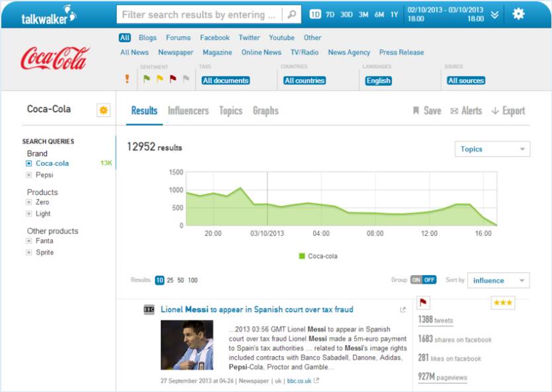Open the All countries filter
Screen dimensions: 552x392
[x=304, y=81]
